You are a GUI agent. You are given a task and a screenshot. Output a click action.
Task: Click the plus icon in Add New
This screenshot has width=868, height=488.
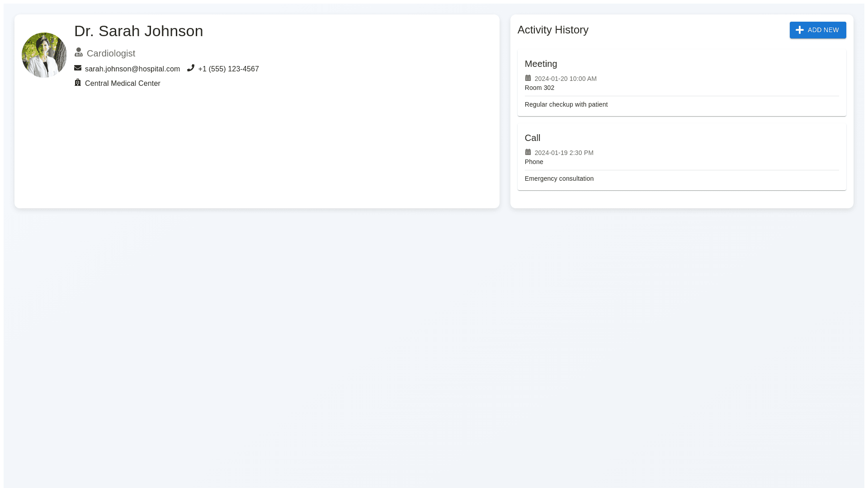pyautogui.click(x=800, y=30)
